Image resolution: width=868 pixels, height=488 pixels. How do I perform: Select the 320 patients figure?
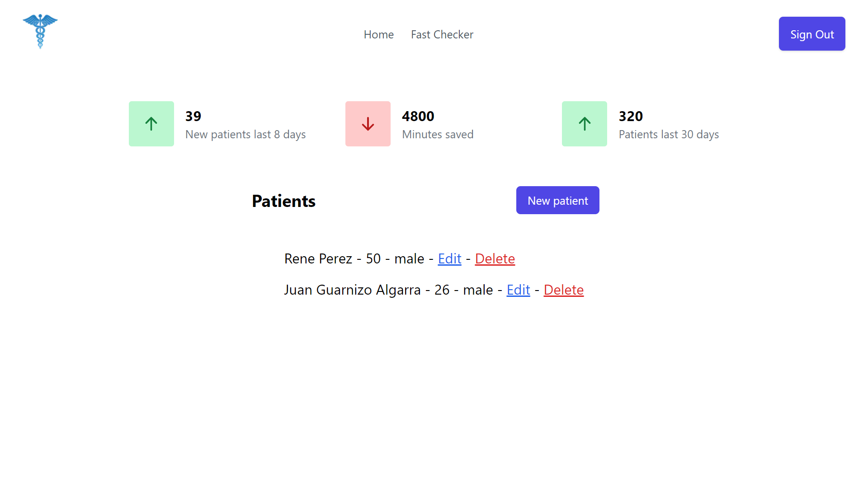[631, 116]
